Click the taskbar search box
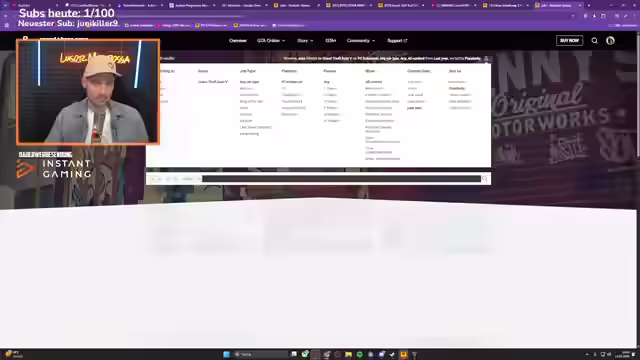This screenshot has height=360, width=640. [x=260, y=354]
